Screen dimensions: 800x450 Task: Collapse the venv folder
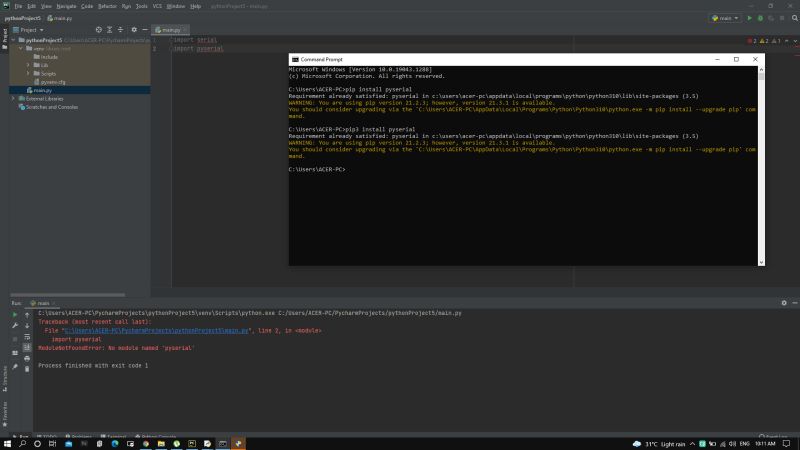(21, 48)
